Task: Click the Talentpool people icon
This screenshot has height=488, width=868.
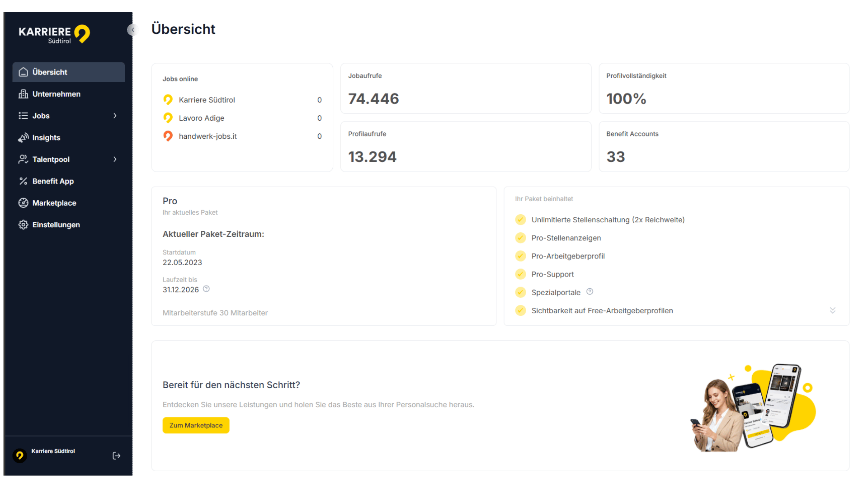Action: pyautogui.click(x=24, y=159)
